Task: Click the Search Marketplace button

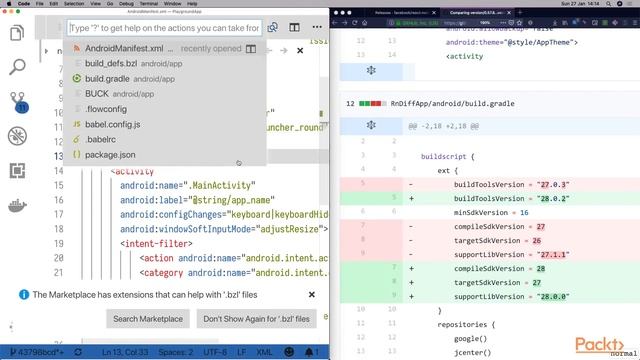Action: pyautogui.click(x=148, y=319)
